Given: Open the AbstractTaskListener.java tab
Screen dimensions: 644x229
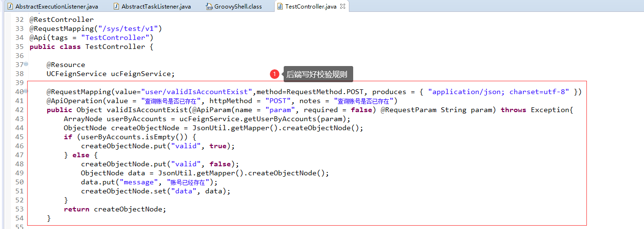Looking at the screenshot, I should pos(156,7).
